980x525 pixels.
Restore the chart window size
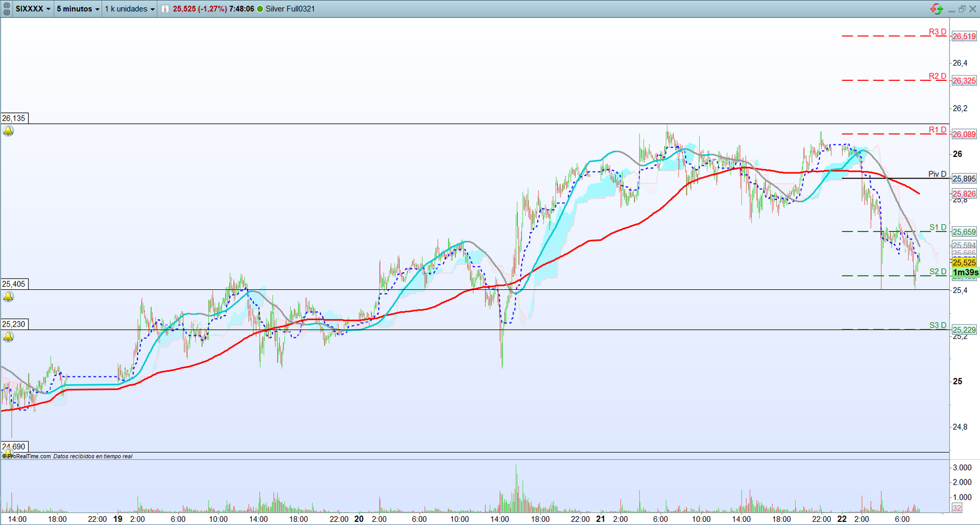click(962, 9)
